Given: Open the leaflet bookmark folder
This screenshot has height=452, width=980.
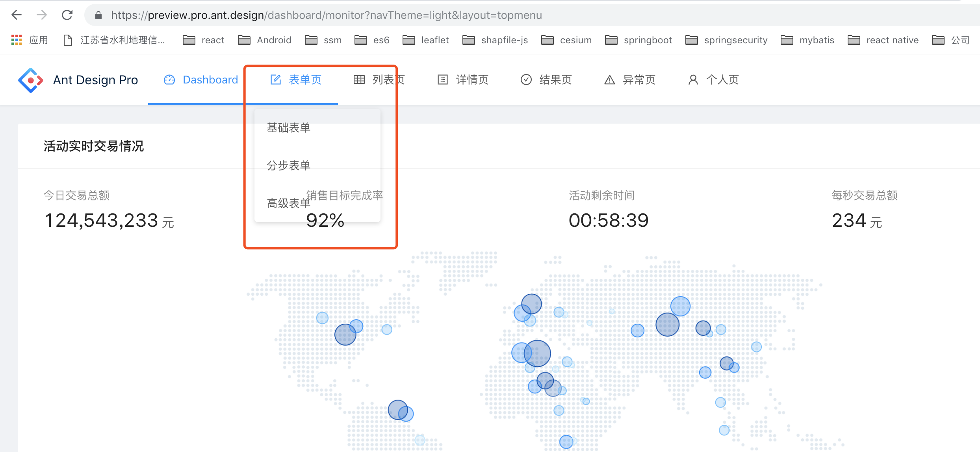Looking at the screenshot, I should [x=426, y=40].
